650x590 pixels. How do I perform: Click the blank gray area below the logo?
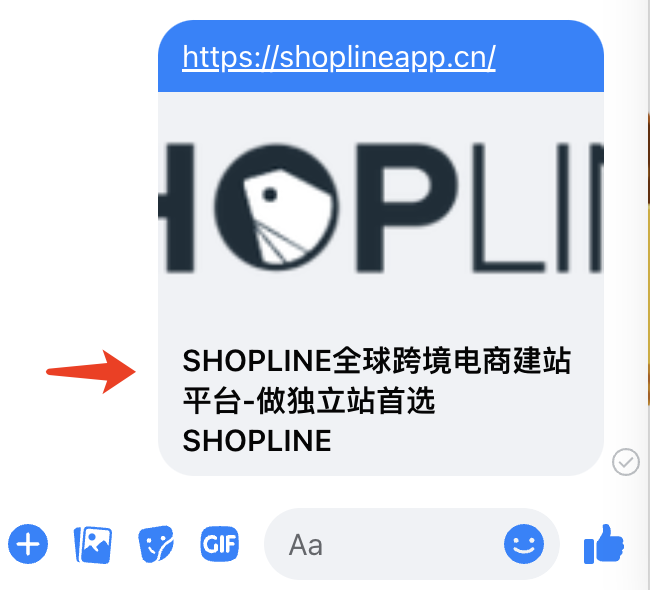(381, 309)
